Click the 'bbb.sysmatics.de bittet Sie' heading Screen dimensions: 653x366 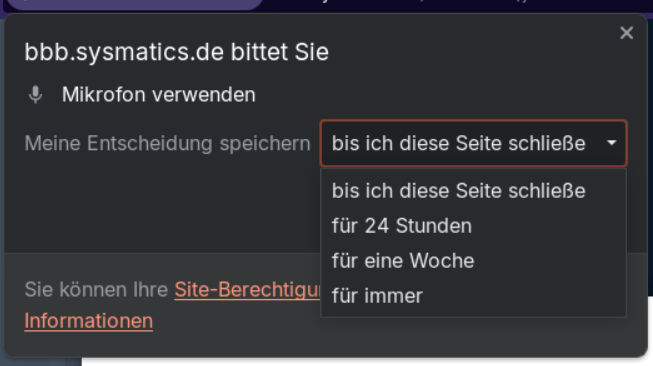click(177, 52)
